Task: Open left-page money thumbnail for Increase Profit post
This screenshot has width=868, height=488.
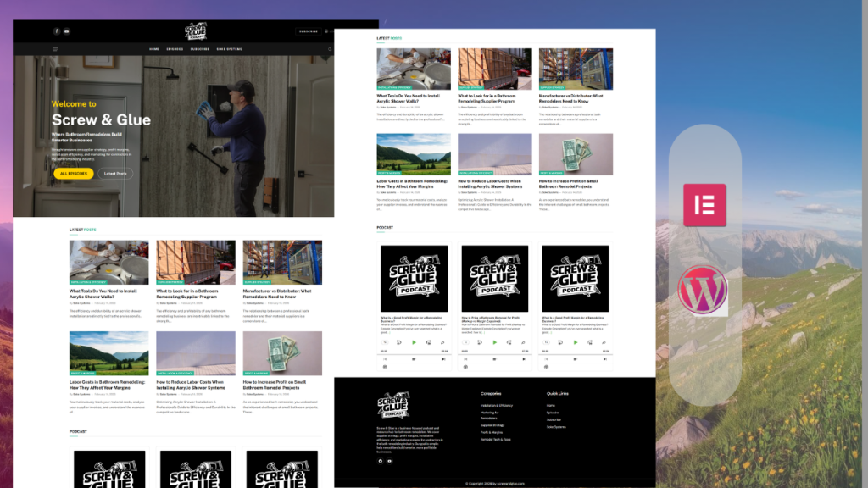Action: tap(282, 353)
